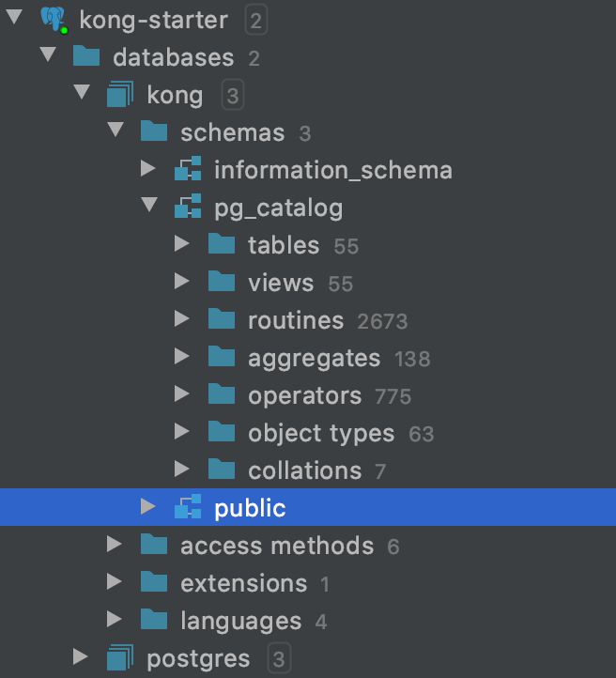Expand the collations folder arrow
Image resolution: width=616 pixels, height=678 pixels.
coord(182,470)
